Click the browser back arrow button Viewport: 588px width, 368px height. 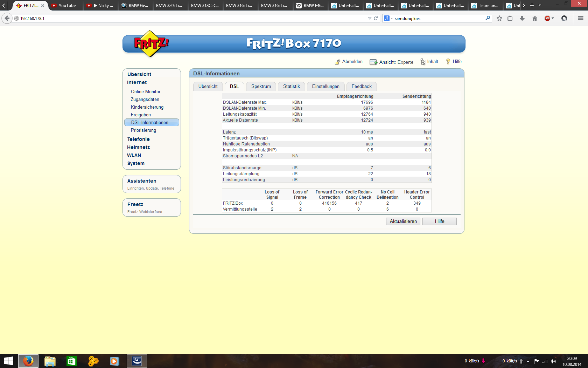[x=7, y=18]
